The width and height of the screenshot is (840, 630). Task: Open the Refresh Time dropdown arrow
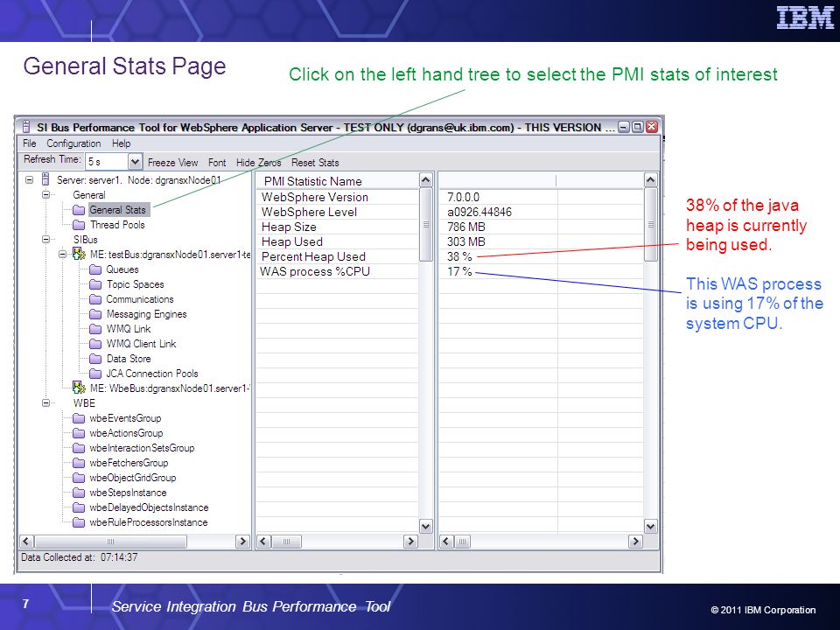(x=135, y=161)
